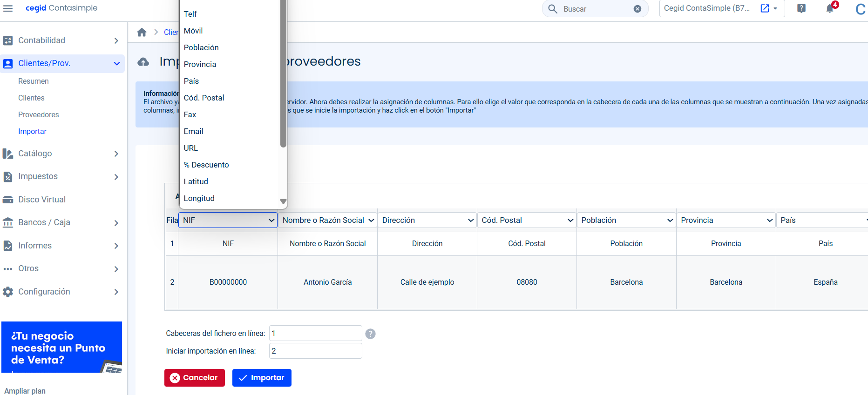Open the Importar submenu item
Screen dimensions: 868x395
tap(32, 131)
